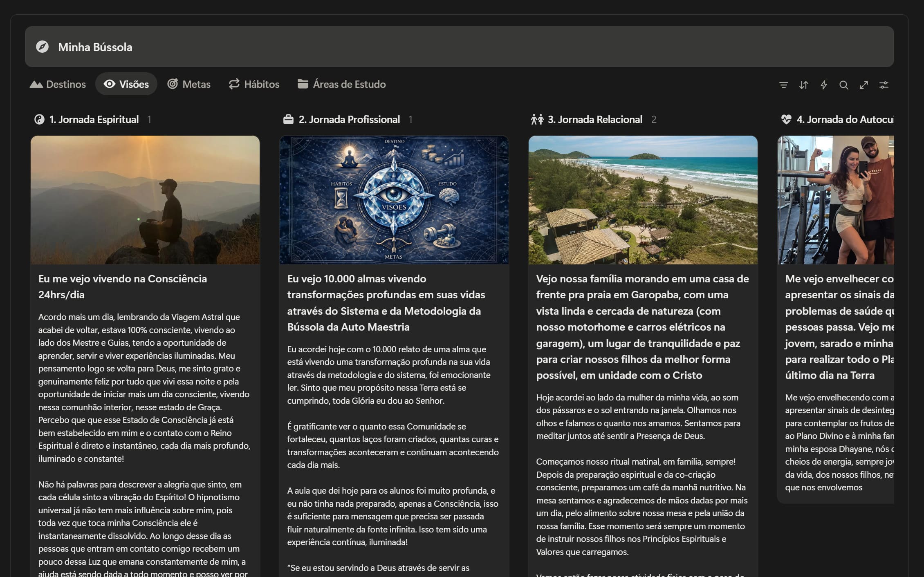Open the aerial beach house cover photo

tap(643, 200)
